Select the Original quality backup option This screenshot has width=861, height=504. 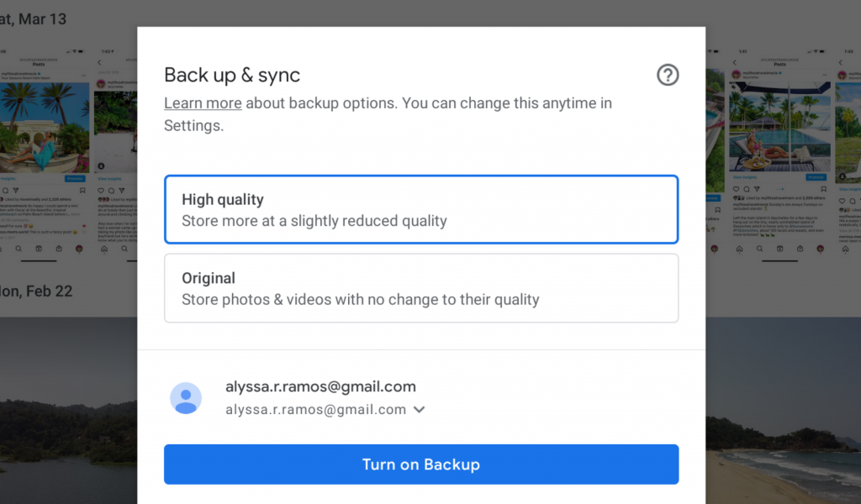tap(420, 287)
